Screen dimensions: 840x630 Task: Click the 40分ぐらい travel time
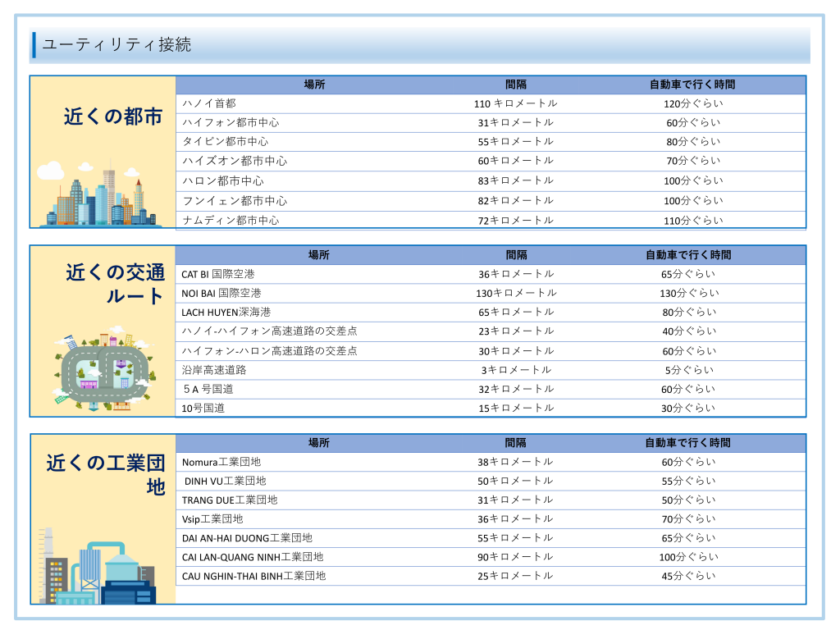click(x=689, y=331)
